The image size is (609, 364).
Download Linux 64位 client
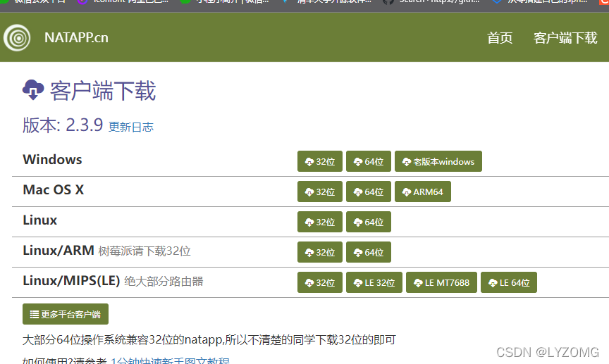tap(368, 222)
